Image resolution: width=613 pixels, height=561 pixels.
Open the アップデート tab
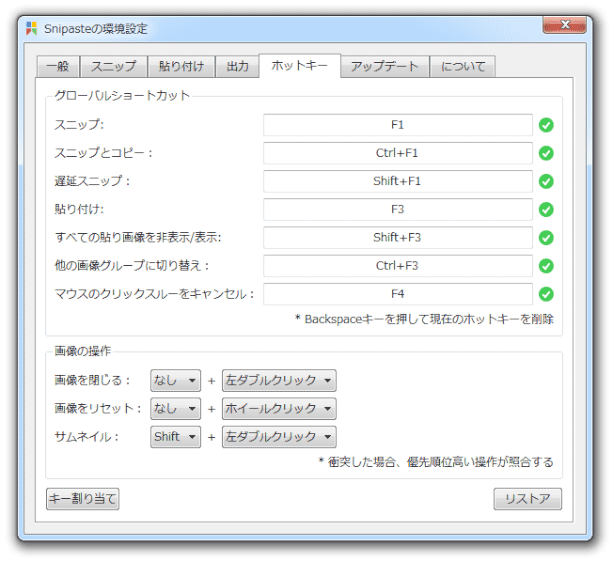click(x=385, y=66)
